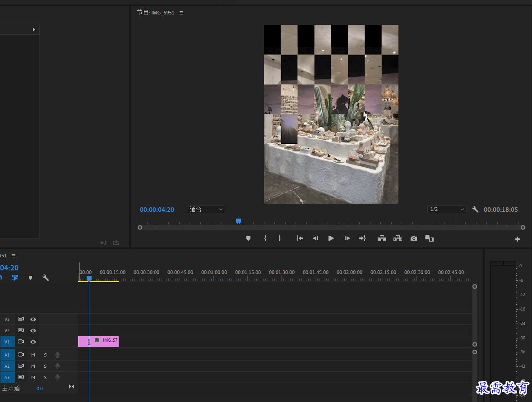Go to Out point
532x402 pixels.
[x=362, y=238]
